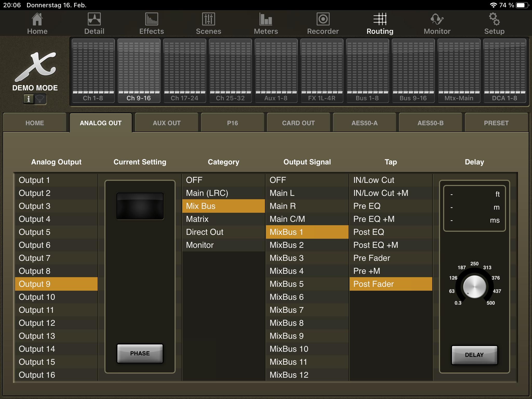Open the Meters page
This screenshot has width=532, height=399.
tap(266, 23)
